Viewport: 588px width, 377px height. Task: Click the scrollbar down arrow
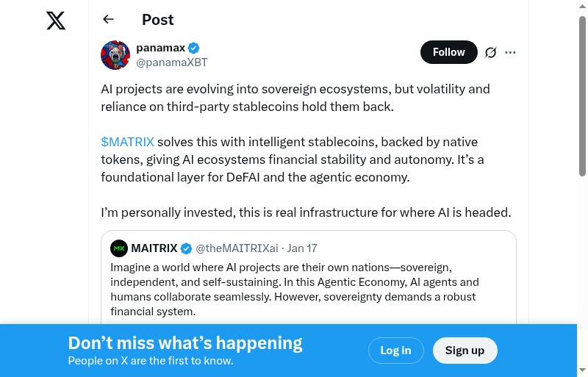pyautogui.click(x=583, y=370)
